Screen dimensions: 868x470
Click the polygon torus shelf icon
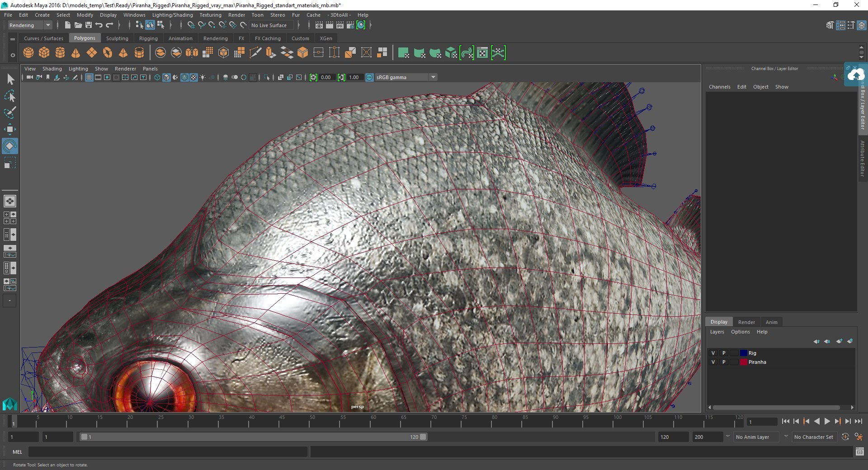point(108,53)
